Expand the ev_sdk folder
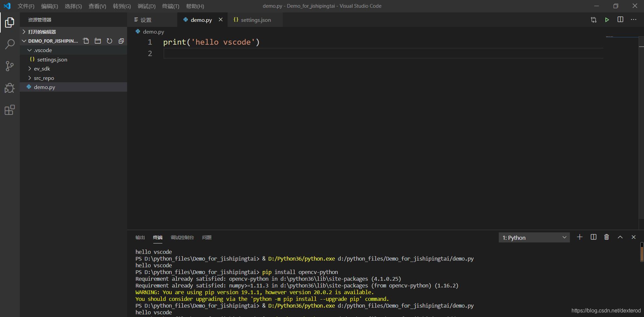 click(73, 69)
